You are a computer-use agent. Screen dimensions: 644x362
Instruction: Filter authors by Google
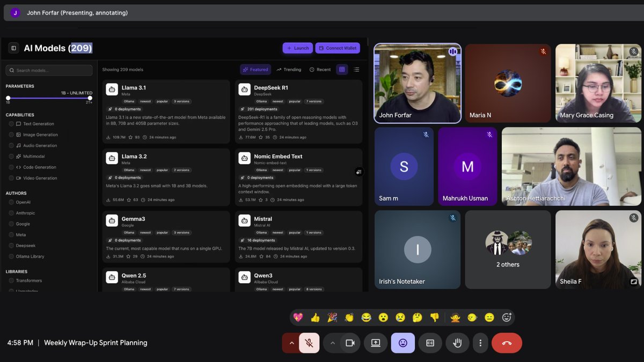11,224
